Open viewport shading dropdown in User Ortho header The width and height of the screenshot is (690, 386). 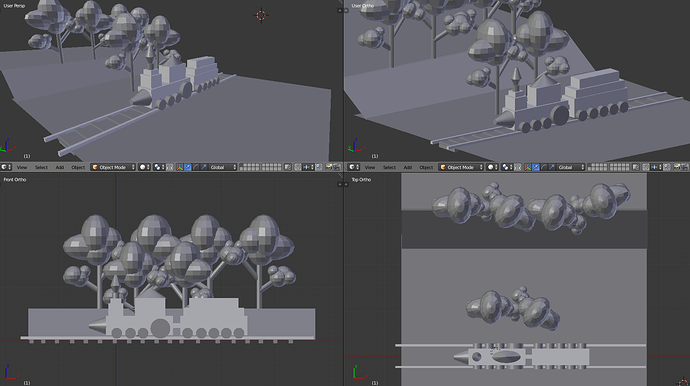(493, 167)
